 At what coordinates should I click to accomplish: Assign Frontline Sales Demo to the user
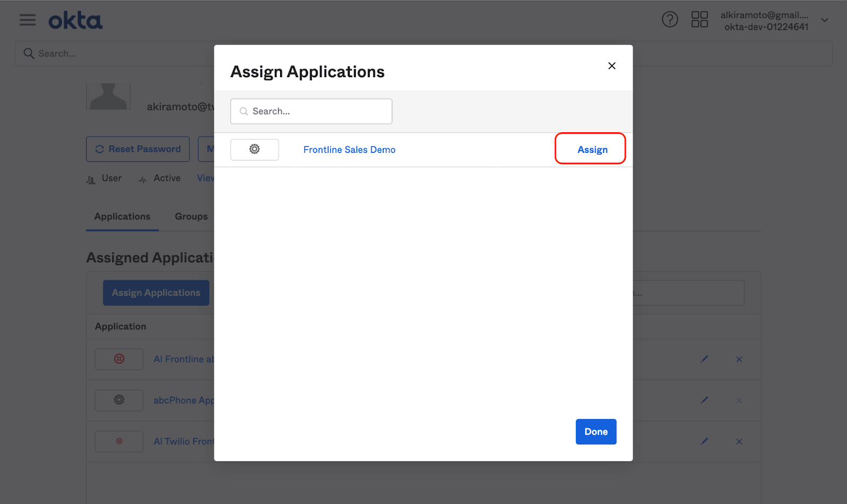tap(592, 150)
